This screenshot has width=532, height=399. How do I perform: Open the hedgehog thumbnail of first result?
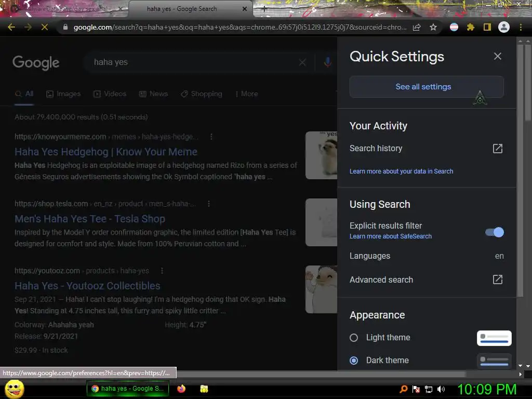point(321,155)
